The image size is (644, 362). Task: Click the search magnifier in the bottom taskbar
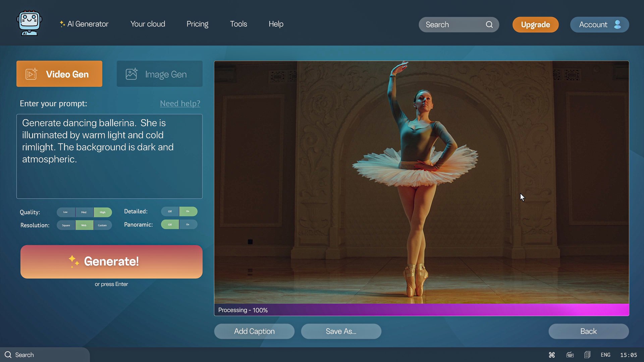(8, 355)
